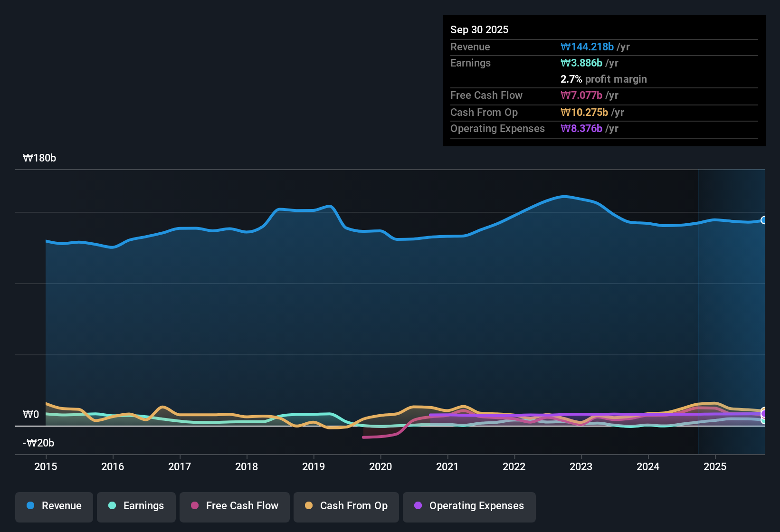Click the 2020 x-axis year label
The width and height of the screenshot is (780, 532).
pos(380,466)
